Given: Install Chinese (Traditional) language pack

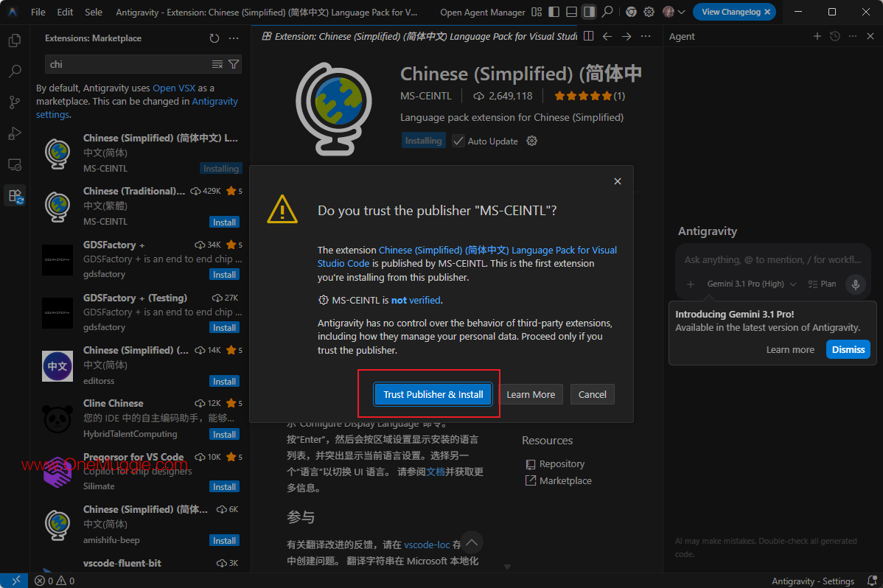Looking at the screenshot, I should click(x=224, y=222).
